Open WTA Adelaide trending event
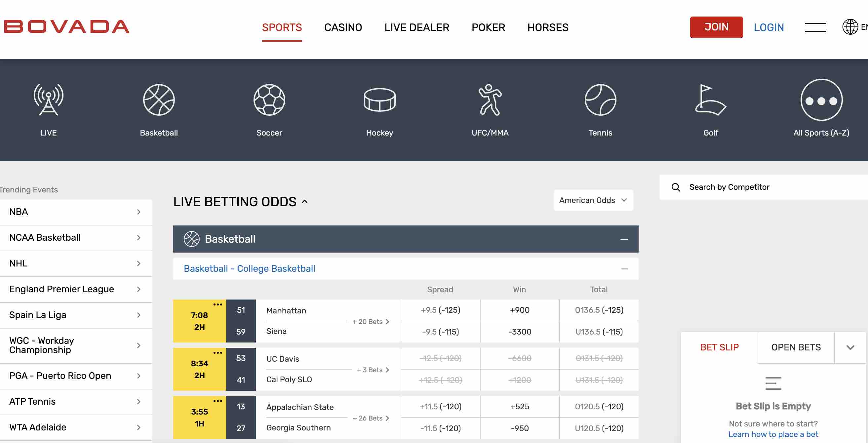This screenshot has width=868, height=443. 76,428
